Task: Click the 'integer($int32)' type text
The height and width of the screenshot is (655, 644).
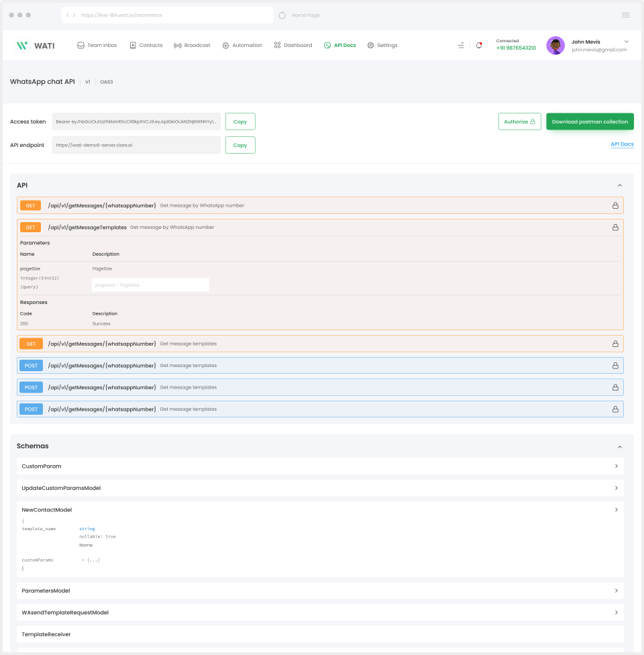Action: (x=40, y=279)
